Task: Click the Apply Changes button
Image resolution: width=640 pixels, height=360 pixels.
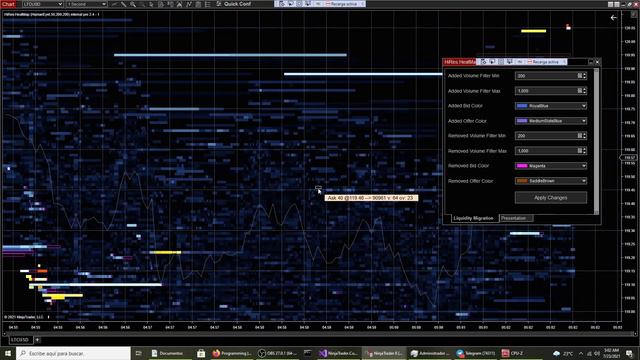Action: [x=551, y=198]
